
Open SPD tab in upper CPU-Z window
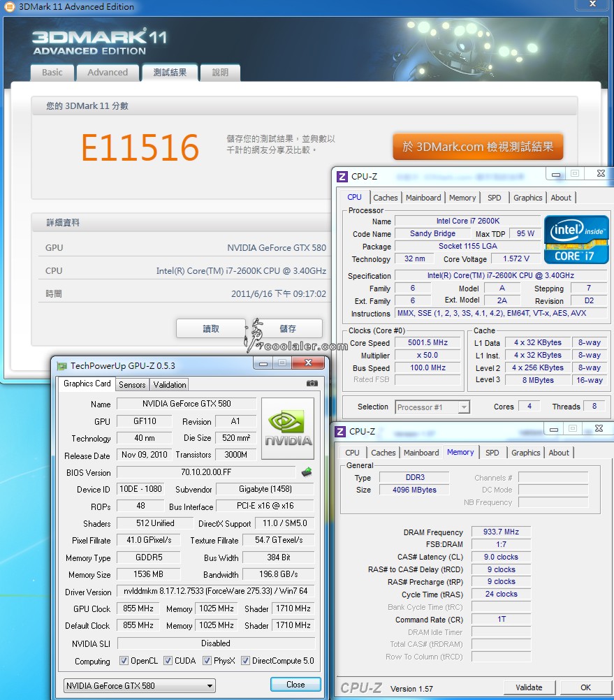(495, 198)
